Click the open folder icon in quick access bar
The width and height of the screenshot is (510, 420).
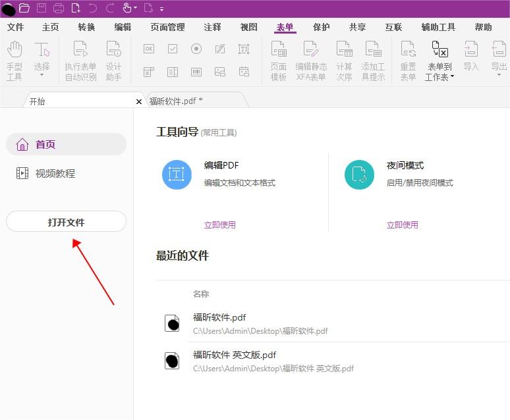(x=24, y=8)
